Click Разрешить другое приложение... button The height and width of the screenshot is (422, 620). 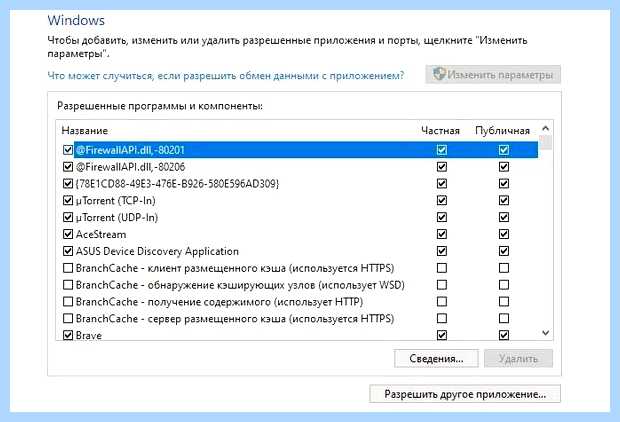tap(465, 394)
